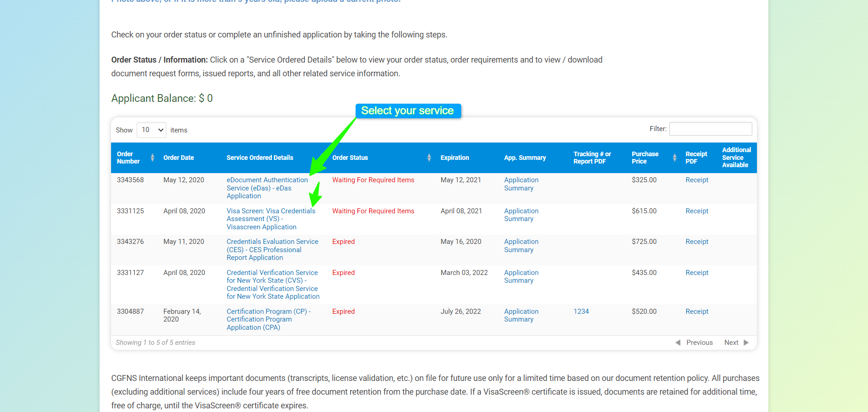The image size is (868, 412).
Task: Click the Expiration column header
Action: (454, 158)
